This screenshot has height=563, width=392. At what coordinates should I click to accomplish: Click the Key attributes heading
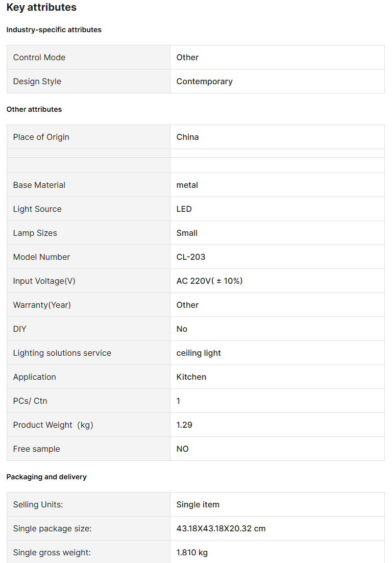tap(41, 8)
